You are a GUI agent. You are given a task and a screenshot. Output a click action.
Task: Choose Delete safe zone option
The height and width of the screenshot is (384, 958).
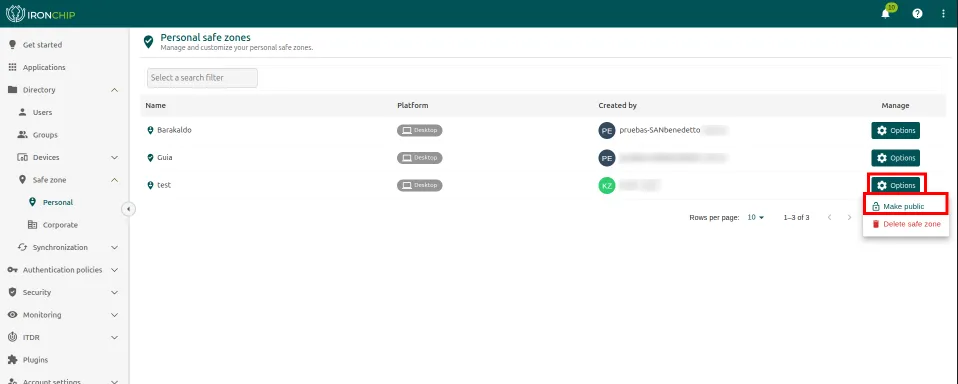point(906,224)
